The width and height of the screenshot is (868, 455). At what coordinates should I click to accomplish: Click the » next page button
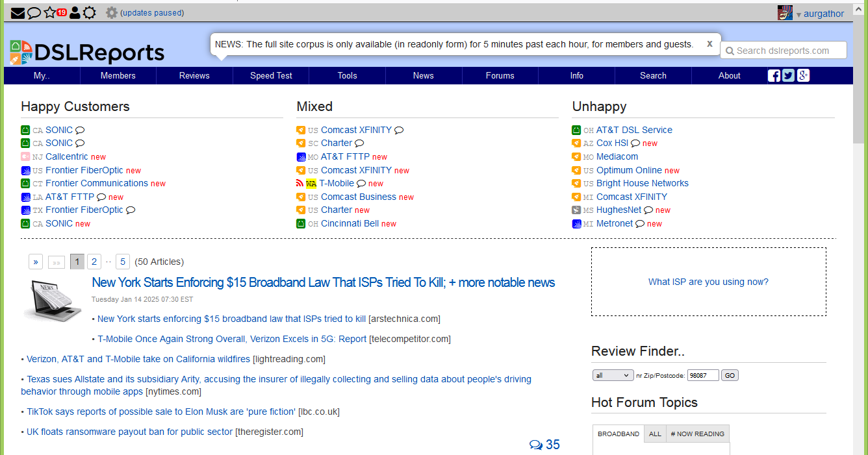(36, 262)
